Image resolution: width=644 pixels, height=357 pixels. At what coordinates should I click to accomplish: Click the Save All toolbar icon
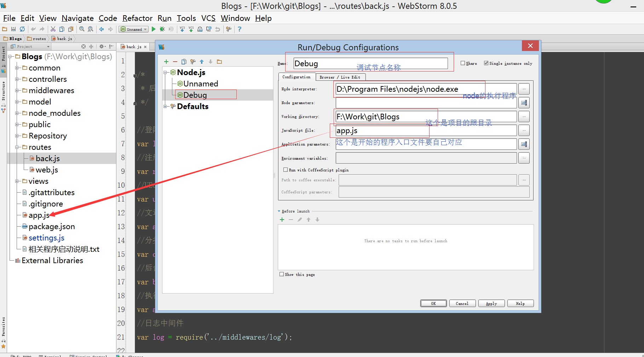[x=13, y=29]
